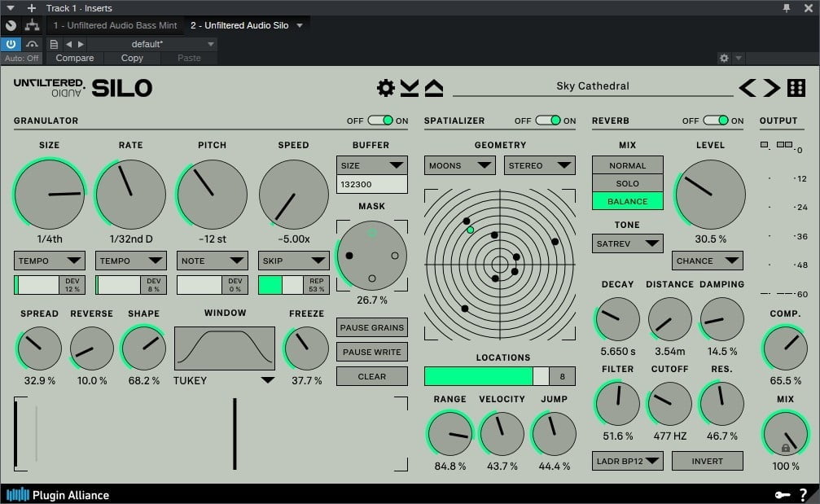
Task: Toggle the Granulator on/off switch
Action: (380, 121)
